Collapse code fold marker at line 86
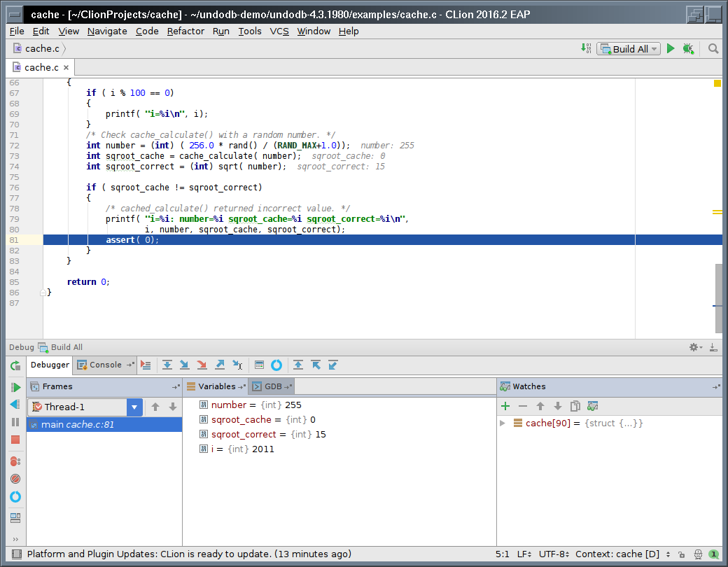This screenshot has width=728, height=567. tap(43, 293)
